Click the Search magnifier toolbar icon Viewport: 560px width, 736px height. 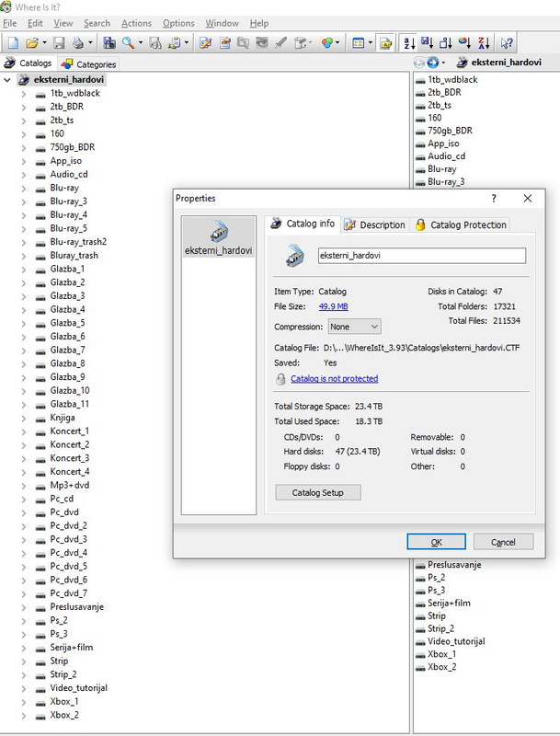[128, 43]
